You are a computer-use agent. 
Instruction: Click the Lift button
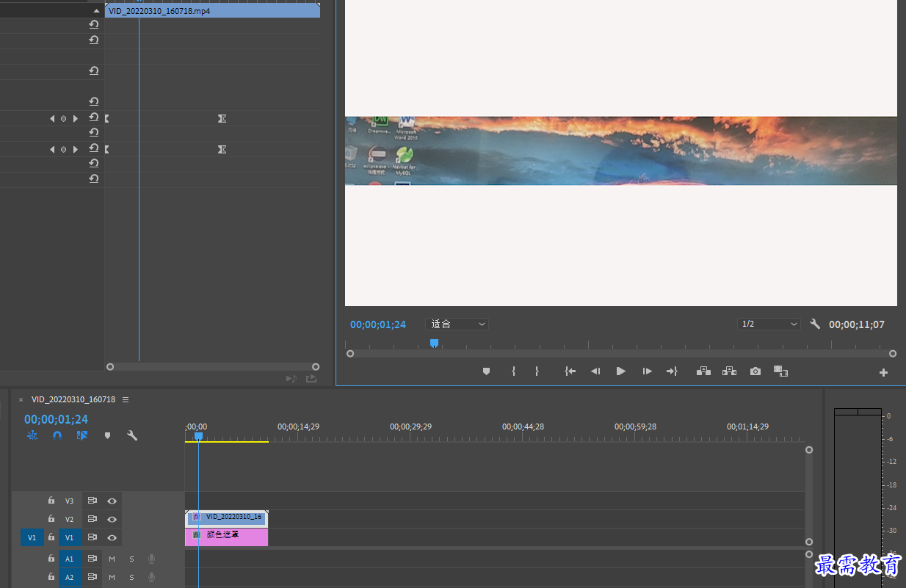tap(703, 371)
